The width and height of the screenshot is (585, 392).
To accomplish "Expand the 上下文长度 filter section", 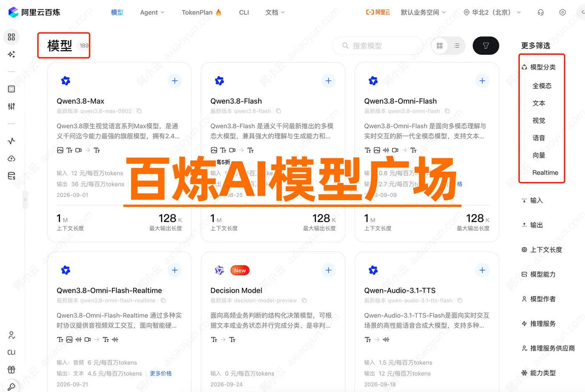I will click(542, 250).
